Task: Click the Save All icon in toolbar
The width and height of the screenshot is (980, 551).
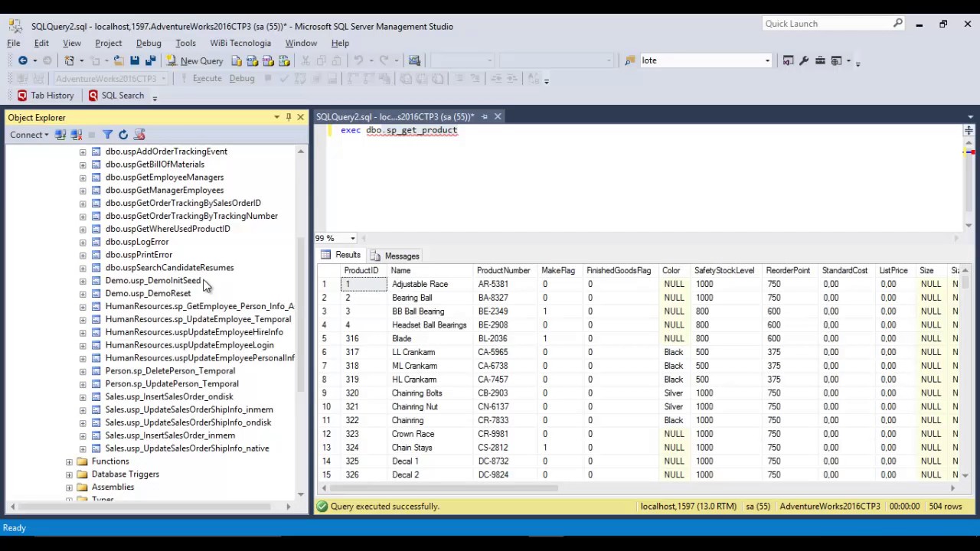Action: click(150, 60)
